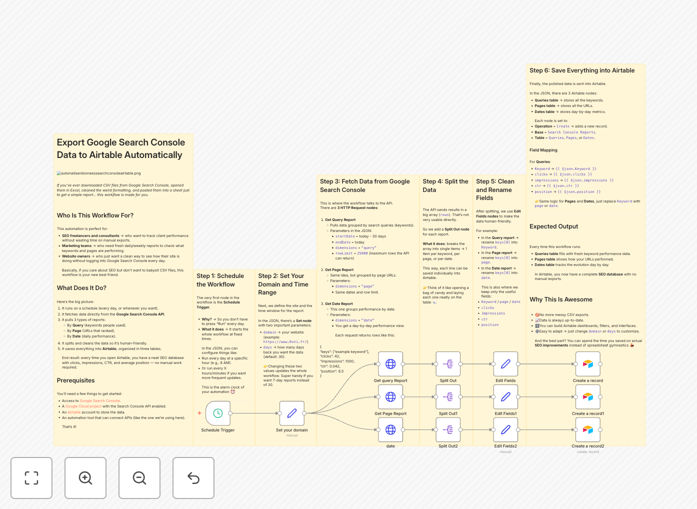Click the Set your domain output connector
The width and height of the screenshot is (697, 509).
pyautogui.click(x=304, y=413)
